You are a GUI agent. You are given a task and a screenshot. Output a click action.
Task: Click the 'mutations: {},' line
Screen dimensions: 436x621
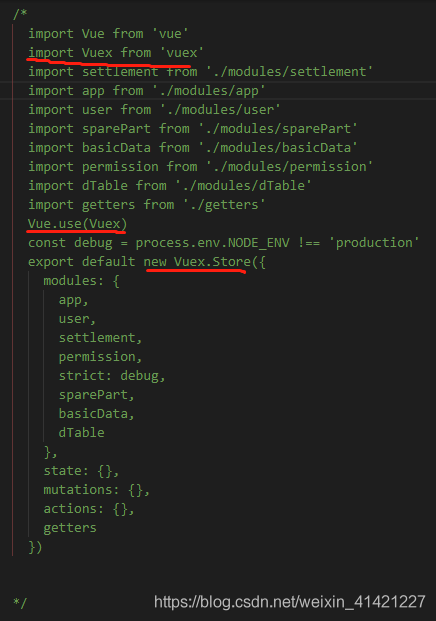[97, 490]
